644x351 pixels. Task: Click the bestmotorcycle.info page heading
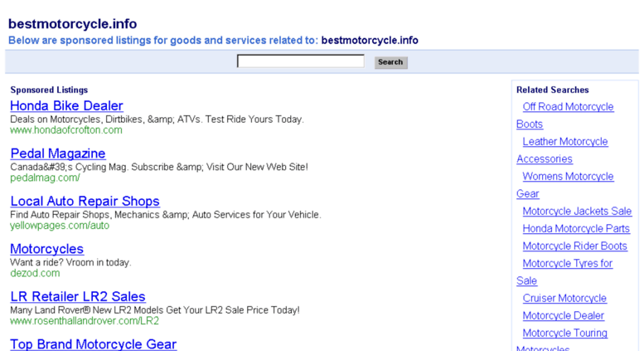(x=73, y=24)
